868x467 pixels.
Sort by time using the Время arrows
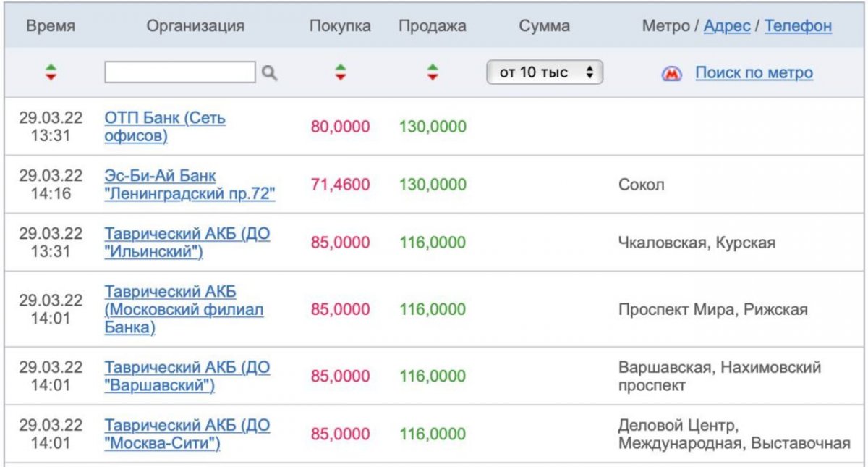click(51, 72)
